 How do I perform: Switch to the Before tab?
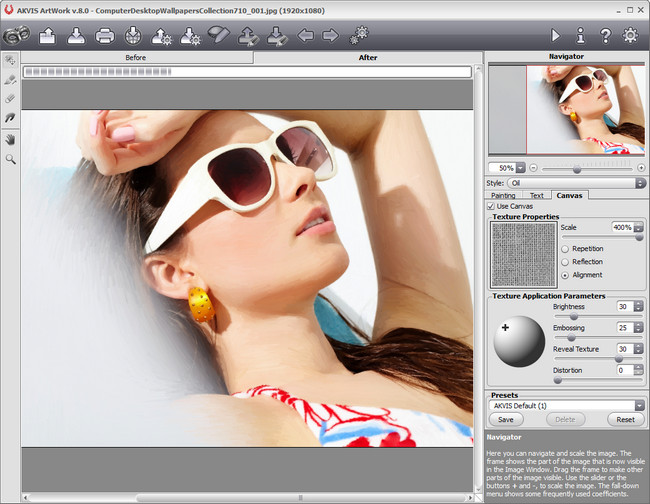point(136,57)
